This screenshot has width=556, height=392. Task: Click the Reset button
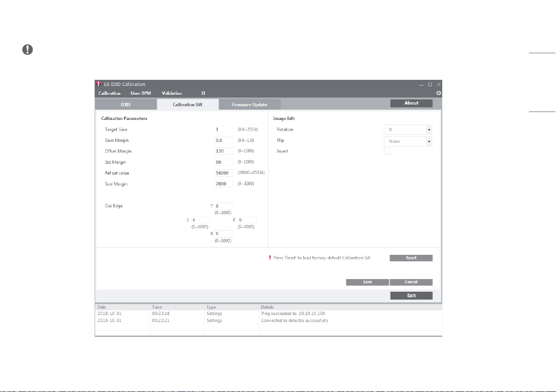pos(411,258)
